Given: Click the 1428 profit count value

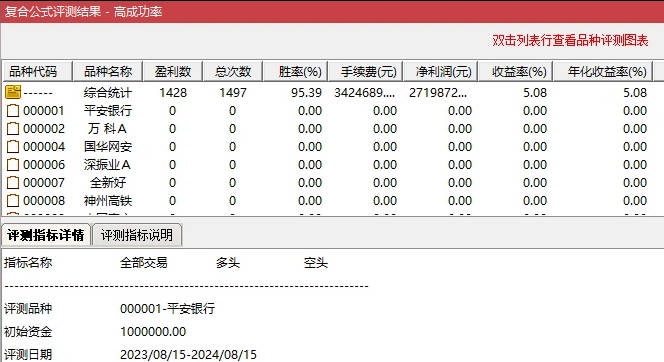Looking at the screenshot, I should click(173, 92).
